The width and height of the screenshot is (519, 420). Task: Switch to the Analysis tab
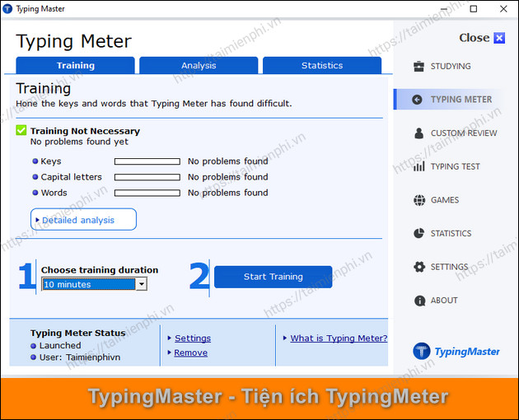(x=199, y=65)
